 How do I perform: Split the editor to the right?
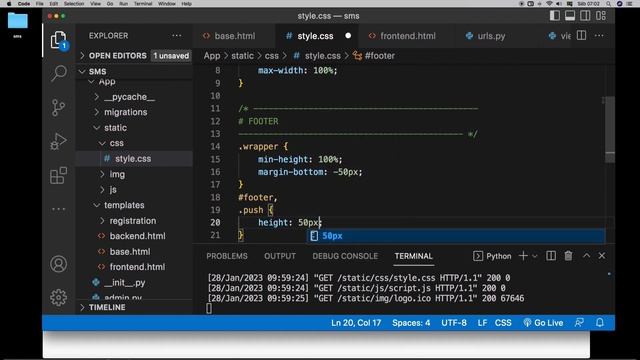click(x=581, y=36)
